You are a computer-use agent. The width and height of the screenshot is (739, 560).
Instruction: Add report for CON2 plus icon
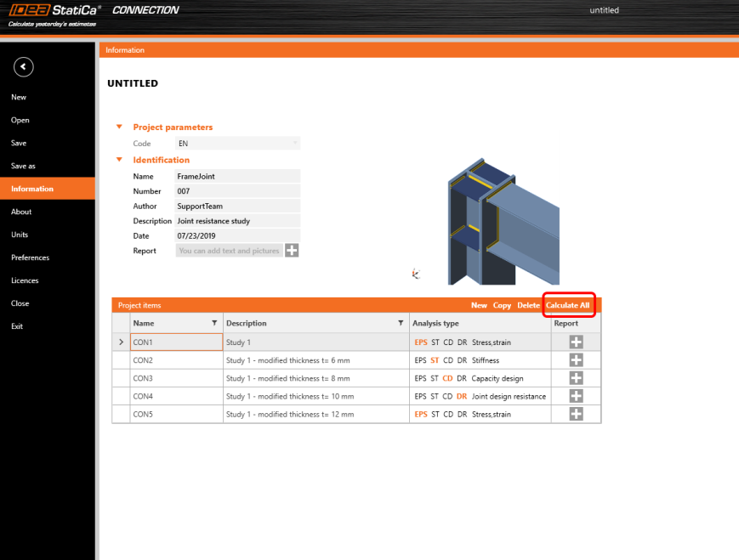[x=576, y=360]
